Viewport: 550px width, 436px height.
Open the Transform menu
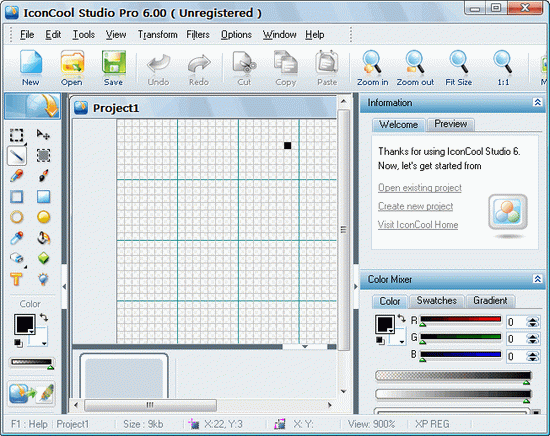click(x=157, y=34)
